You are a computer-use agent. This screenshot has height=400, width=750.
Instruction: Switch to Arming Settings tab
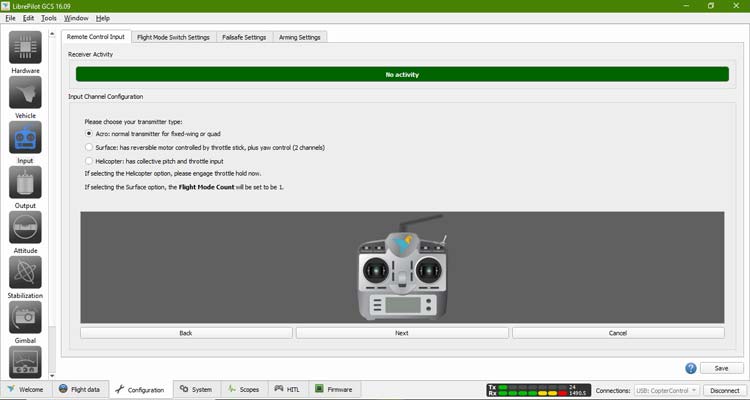point(299,37)
